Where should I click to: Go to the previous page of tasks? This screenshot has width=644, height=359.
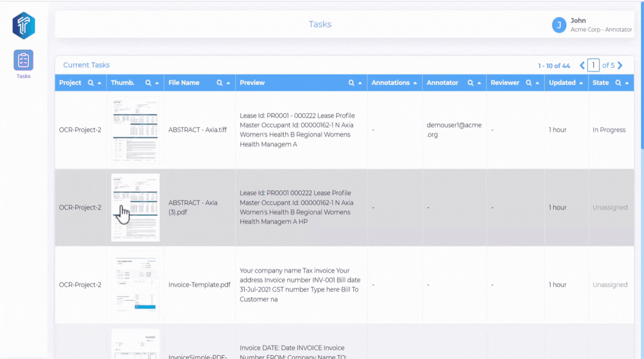[x=582, y=65]
